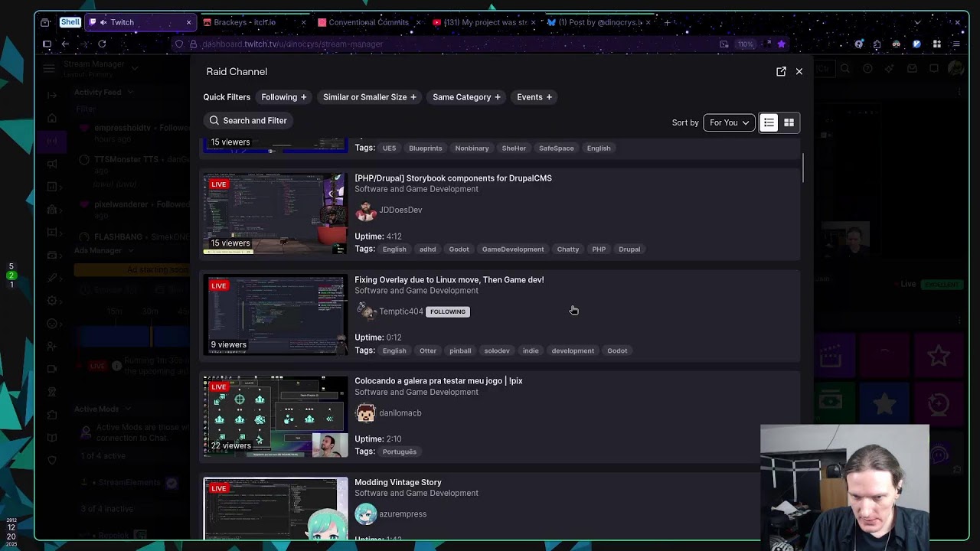Select Fixing Overlay due to Linux move title
The height and width of the screenshot is (551, 980).
[x=449, y=280]
